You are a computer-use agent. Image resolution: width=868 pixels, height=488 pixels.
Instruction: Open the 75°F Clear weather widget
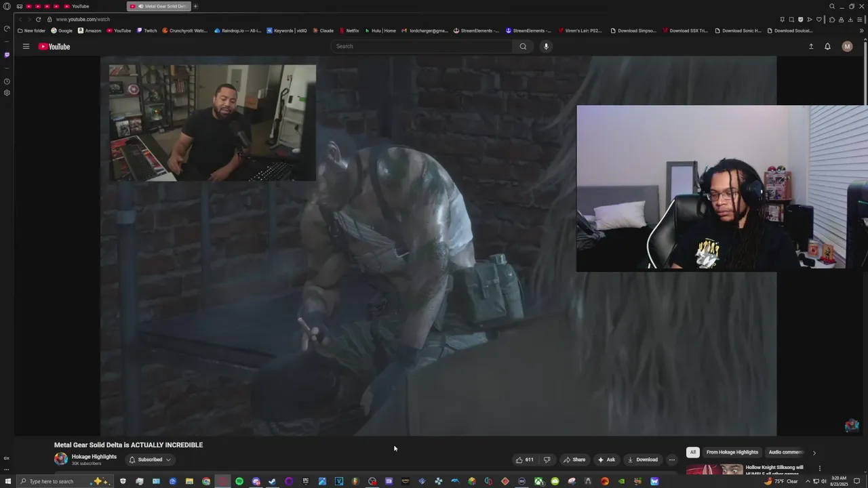(781, 481)
